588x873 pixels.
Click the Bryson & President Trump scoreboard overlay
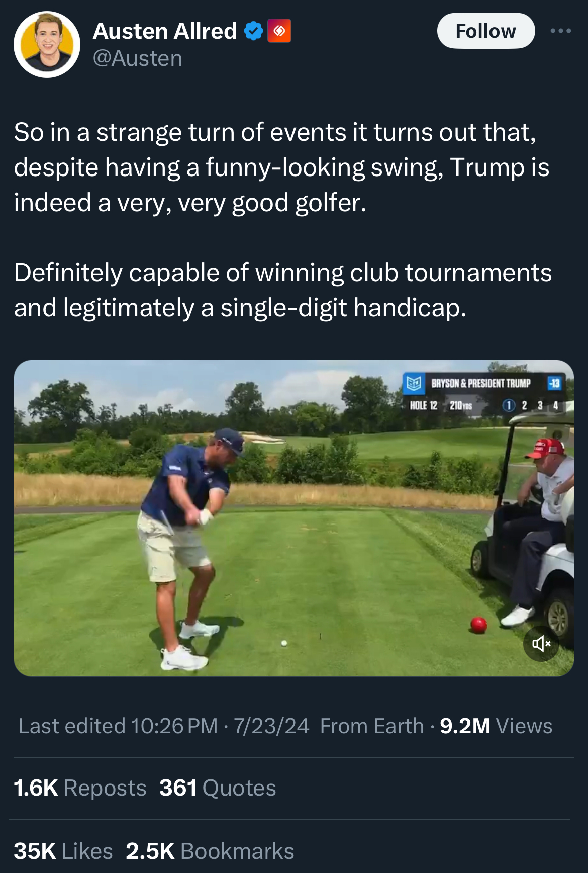tap(483, 393)
